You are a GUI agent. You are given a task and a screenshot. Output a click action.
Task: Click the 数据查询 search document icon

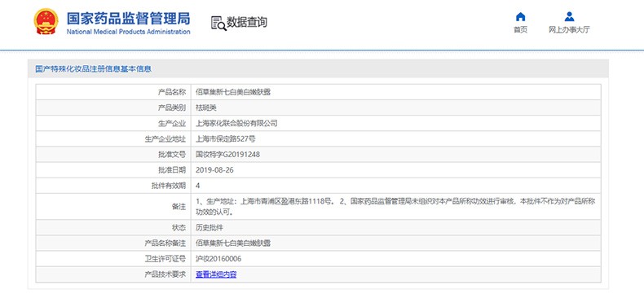[218, 23]
